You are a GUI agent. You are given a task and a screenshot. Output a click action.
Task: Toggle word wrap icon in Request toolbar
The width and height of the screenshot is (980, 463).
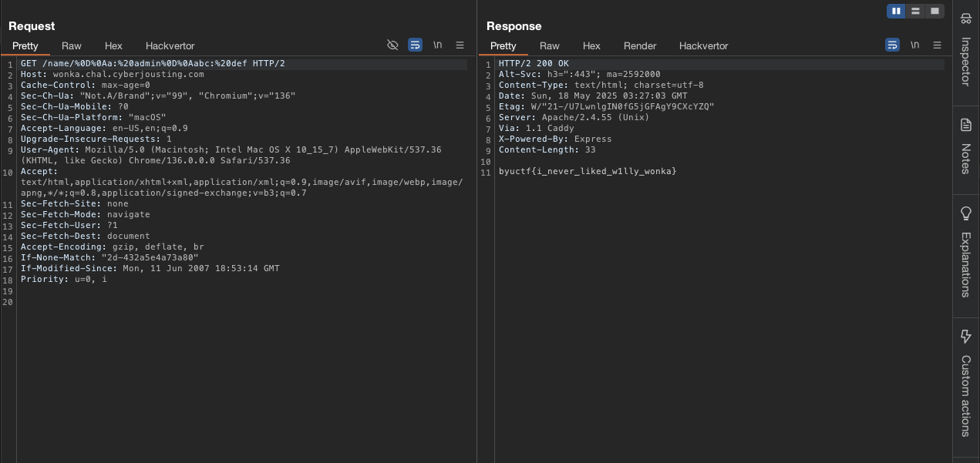[x=415, y=45]
